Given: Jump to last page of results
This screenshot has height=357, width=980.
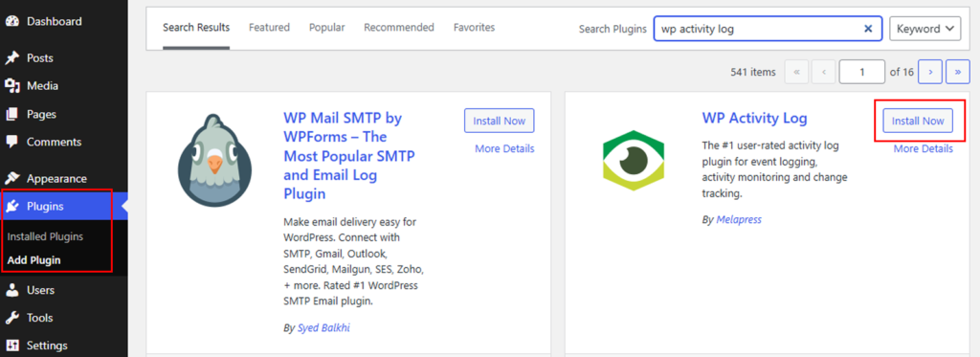Looking at the screenshot, I should click(x=957, y=72).
